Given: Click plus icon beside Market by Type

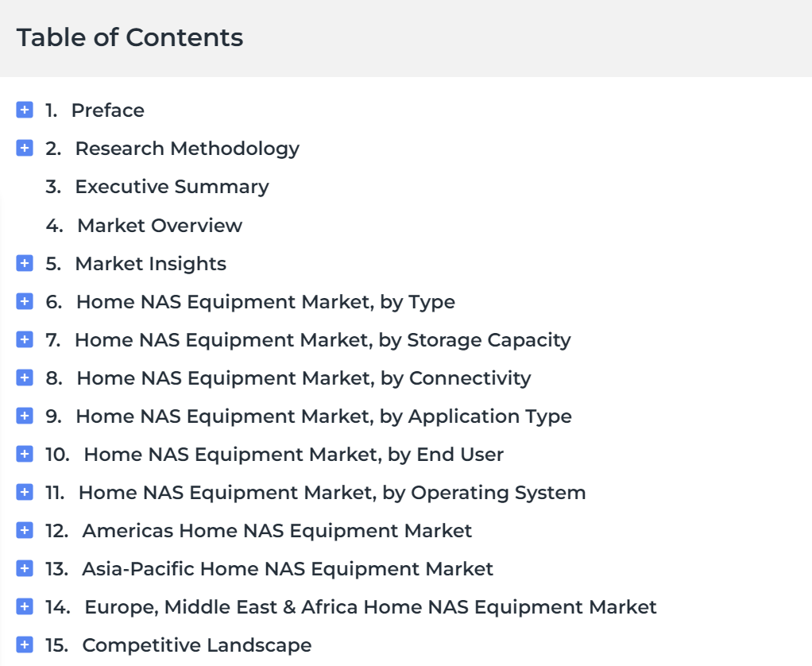Looking at the screenshot, I should pos(25,301).
